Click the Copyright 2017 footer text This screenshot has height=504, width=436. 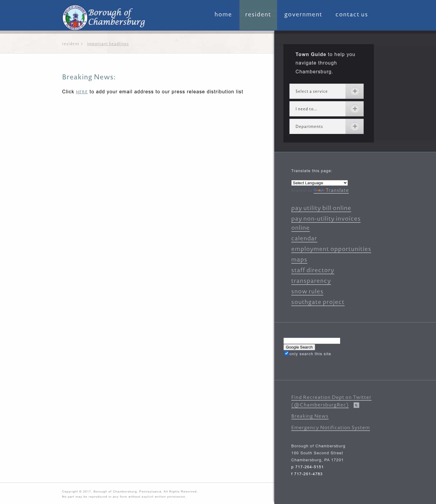pos(130,492)
